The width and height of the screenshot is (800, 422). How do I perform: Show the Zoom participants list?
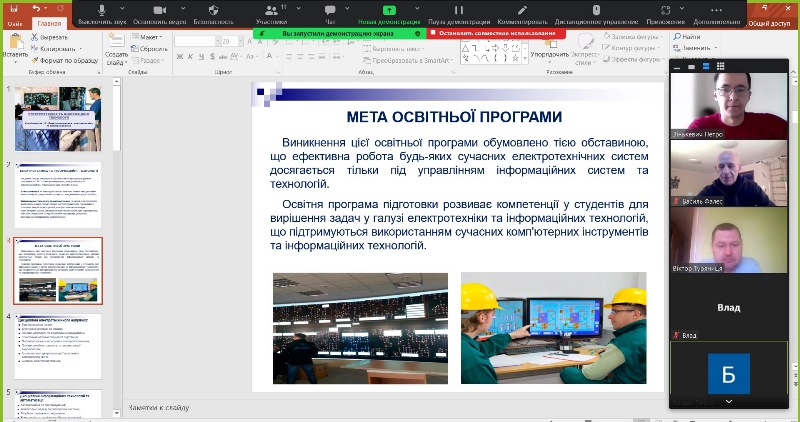click(x=271, y=14)
